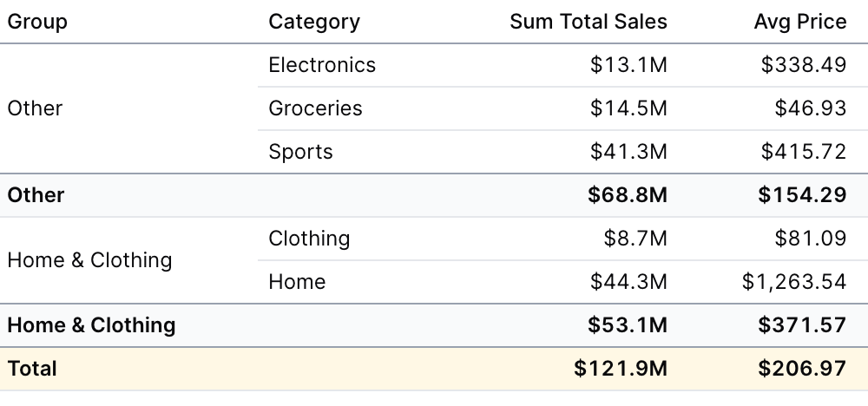Click the Clothing category row cell
The width and height of the screenshot is (868, 406).
pos(309,239)
